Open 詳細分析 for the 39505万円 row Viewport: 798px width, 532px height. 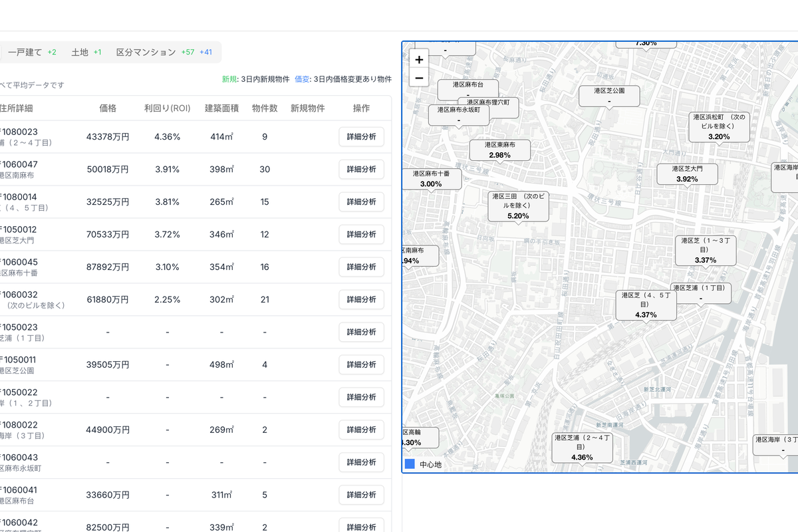coord(361,364)
